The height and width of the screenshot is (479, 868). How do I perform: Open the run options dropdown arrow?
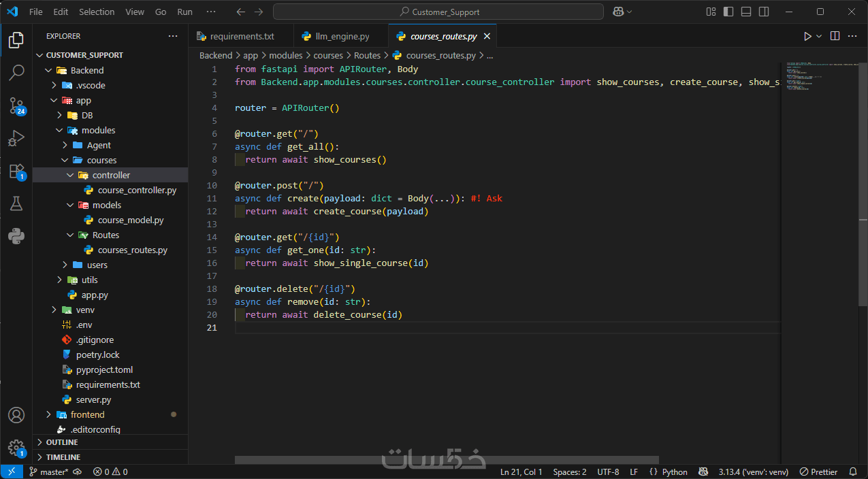click(x=819, y=36)
